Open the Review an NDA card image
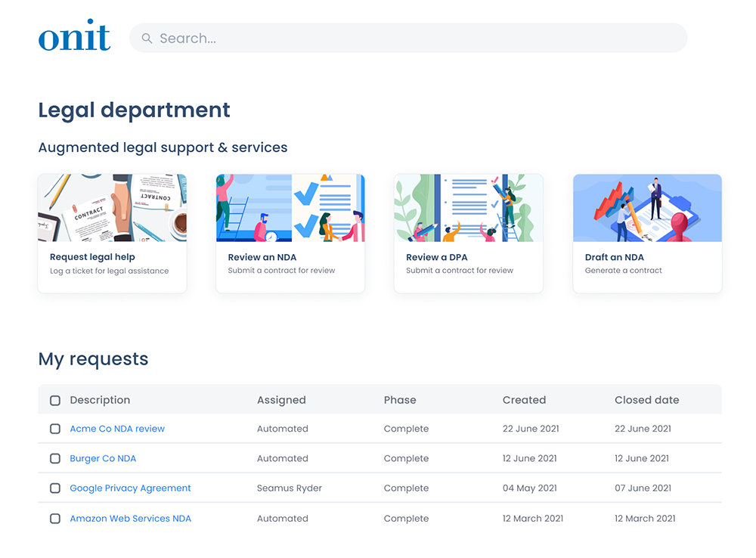 point(290,208)
